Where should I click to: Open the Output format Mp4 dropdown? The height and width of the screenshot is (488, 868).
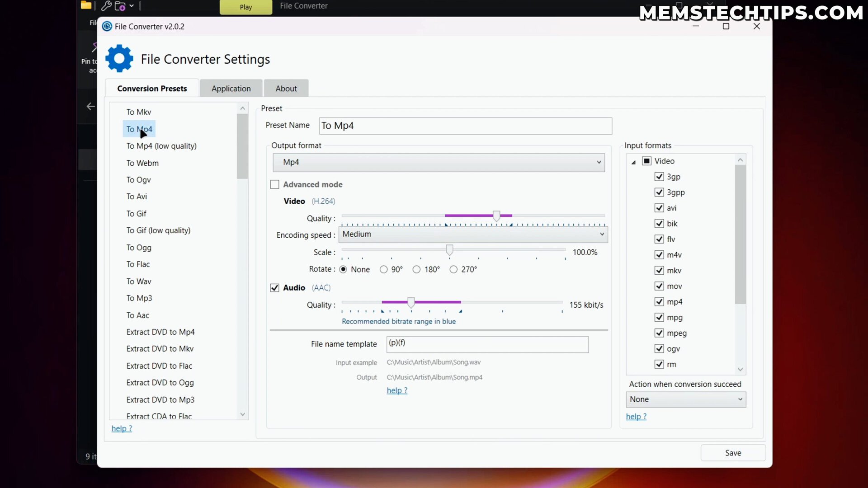[439, 162]
